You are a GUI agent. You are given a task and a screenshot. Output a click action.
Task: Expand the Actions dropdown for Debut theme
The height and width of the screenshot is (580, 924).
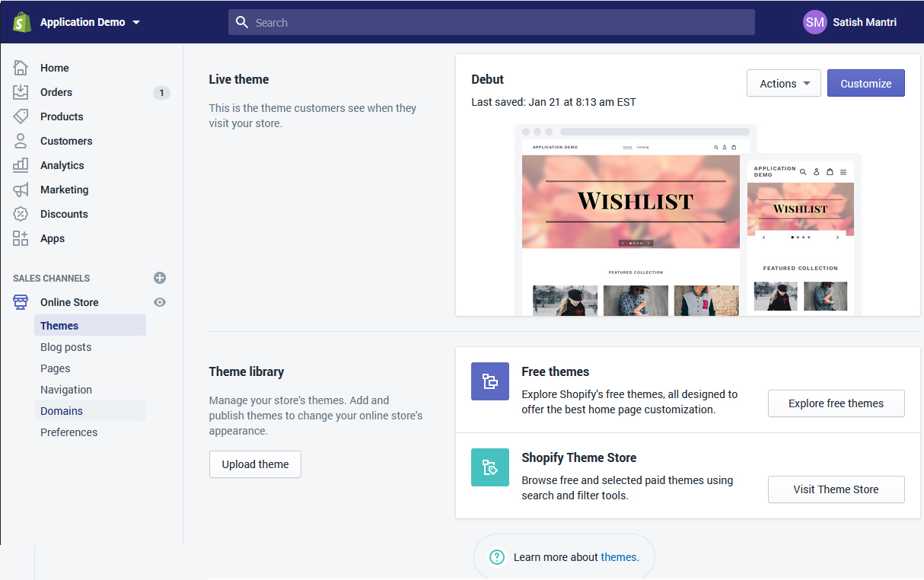click(x=783, y=84)
